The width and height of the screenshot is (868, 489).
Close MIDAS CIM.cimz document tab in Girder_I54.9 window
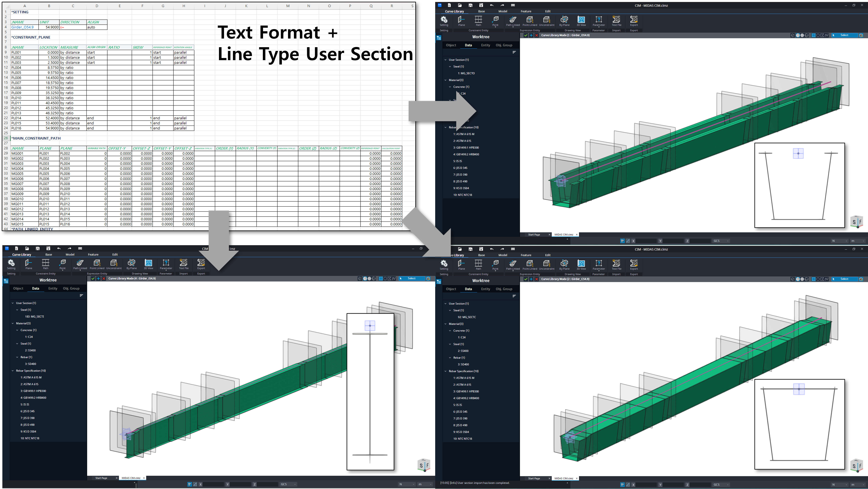[144, 478]
